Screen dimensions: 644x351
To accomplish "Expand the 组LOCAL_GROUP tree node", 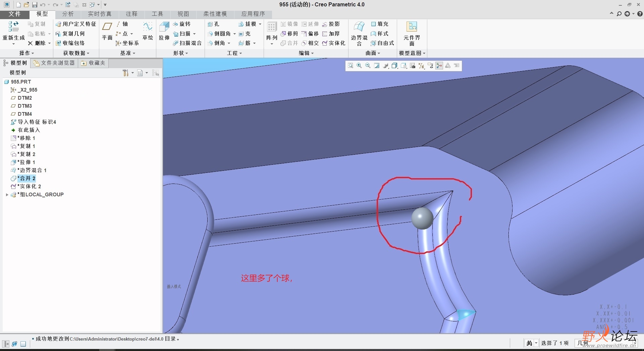I will (x=7, y=195).
